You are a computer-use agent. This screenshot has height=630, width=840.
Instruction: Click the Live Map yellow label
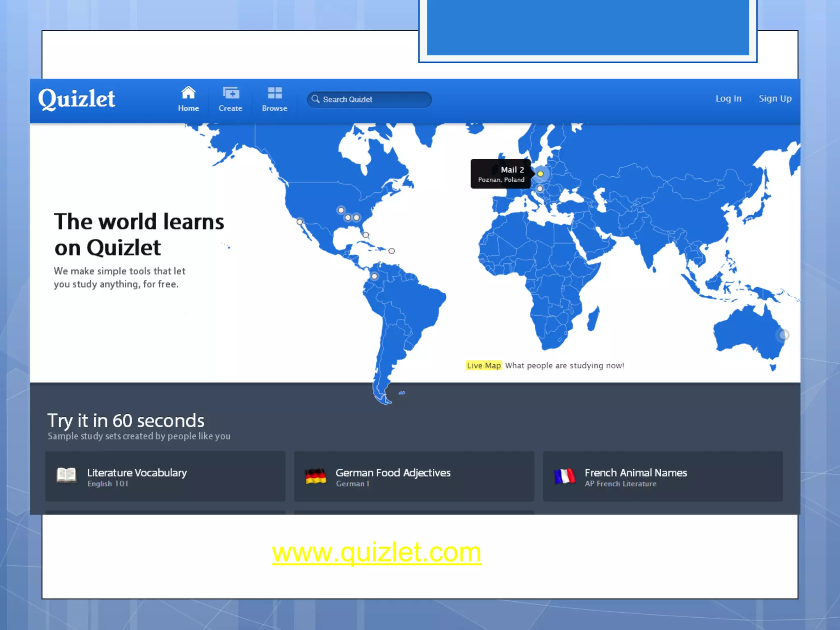(x=484, y=365)
